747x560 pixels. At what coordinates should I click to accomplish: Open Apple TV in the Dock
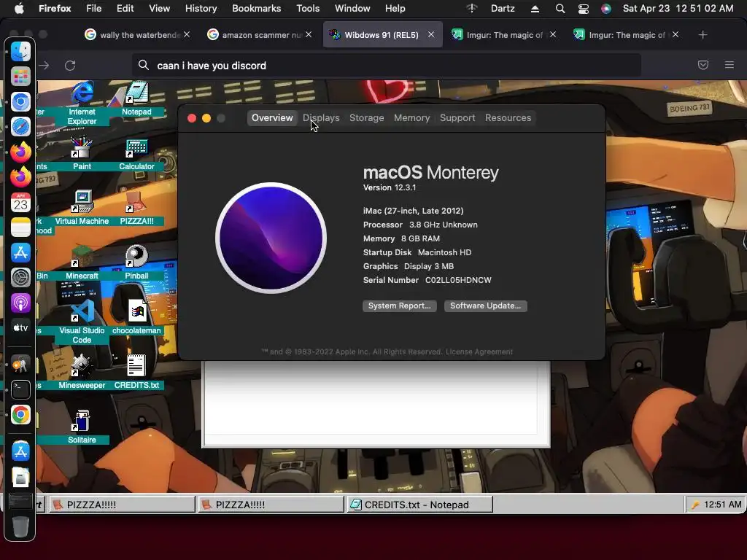[x=20, y=328]
